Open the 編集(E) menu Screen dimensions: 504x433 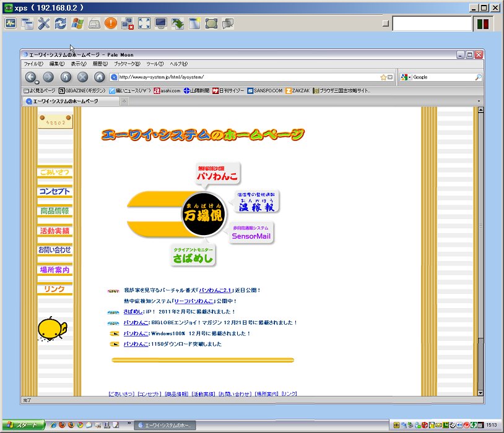point(57,64)
